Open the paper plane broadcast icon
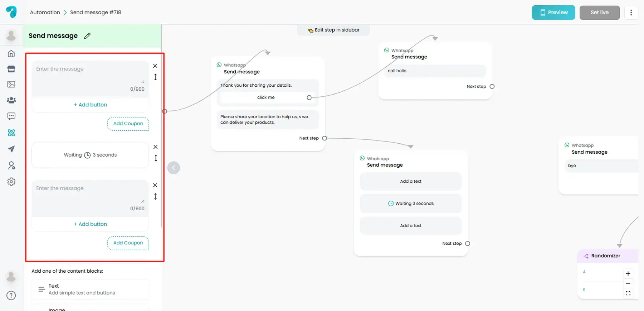Screen dimensions: 644x311 point(11,149)
